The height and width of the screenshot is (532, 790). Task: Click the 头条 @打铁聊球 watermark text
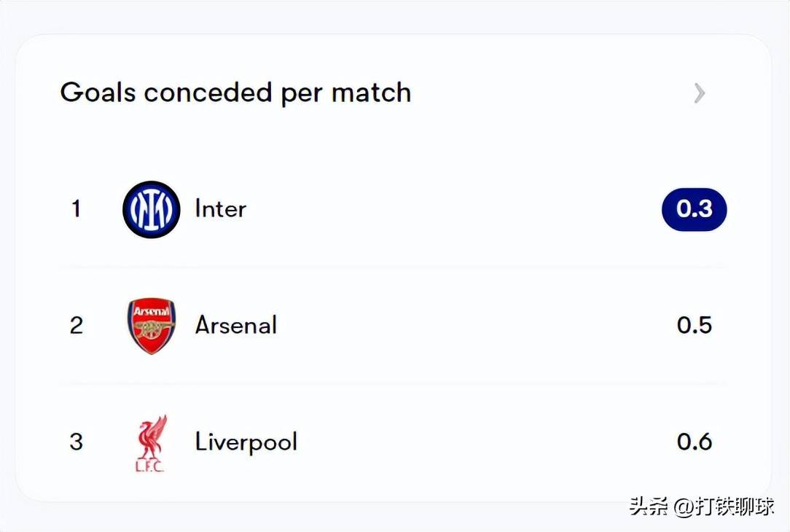(701, 506)
